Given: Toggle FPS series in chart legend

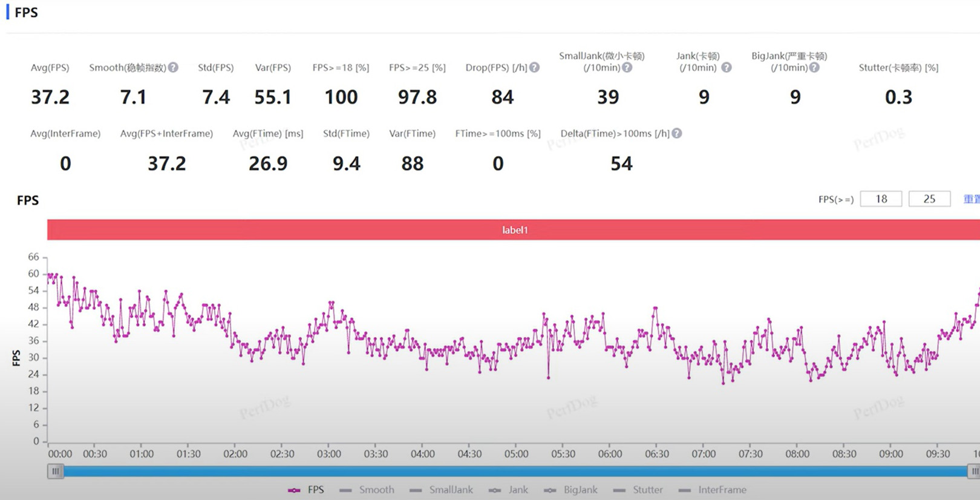Looking at the screenshot, I should 306,490.
